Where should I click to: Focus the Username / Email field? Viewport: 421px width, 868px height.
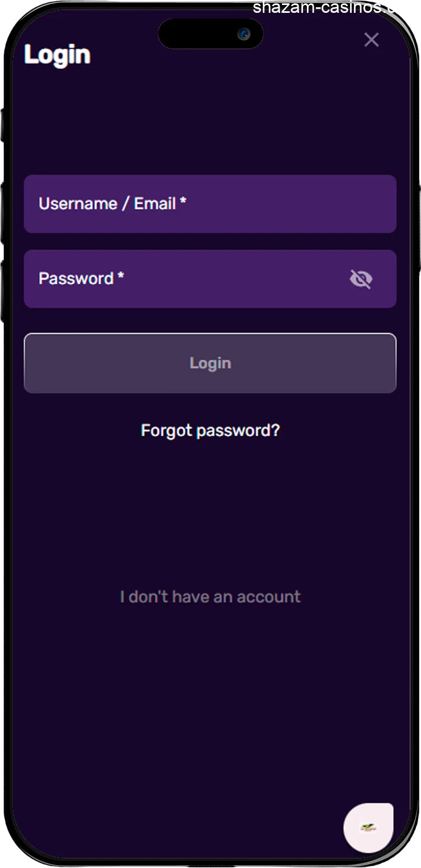pos(210,204)
